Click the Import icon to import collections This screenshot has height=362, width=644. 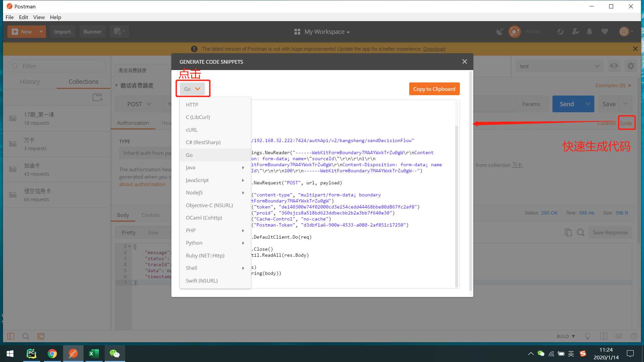click(62, 32)
